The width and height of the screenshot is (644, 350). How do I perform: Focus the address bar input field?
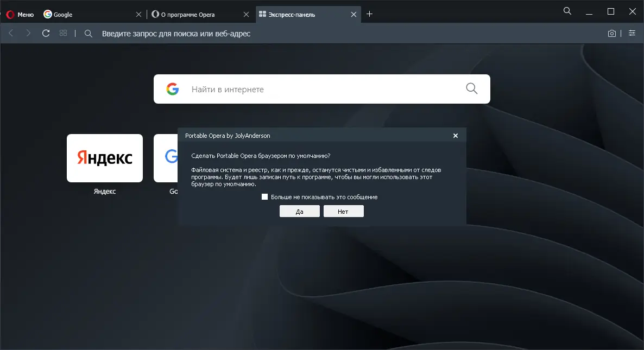(349, 34)
